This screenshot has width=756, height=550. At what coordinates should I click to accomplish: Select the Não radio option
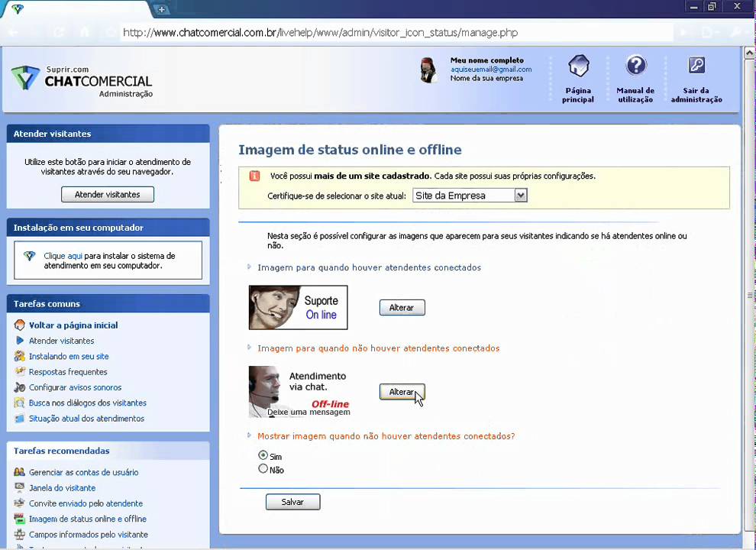point(263,468)
